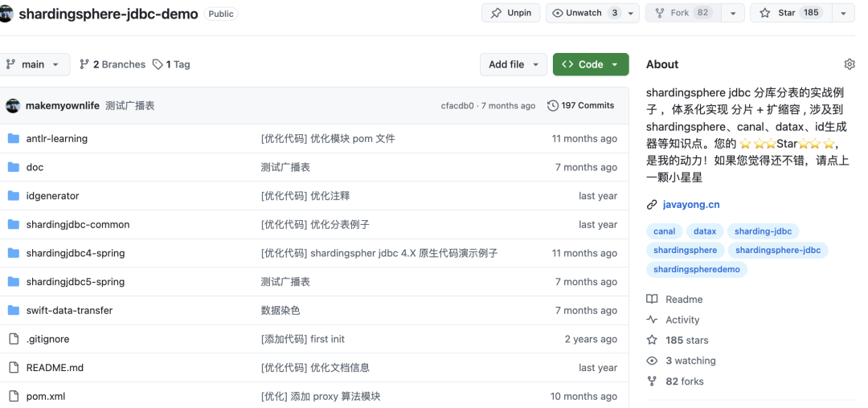Open the Unwatch notifications dropdown
This screenshot has width=868, height=408.
592,13
